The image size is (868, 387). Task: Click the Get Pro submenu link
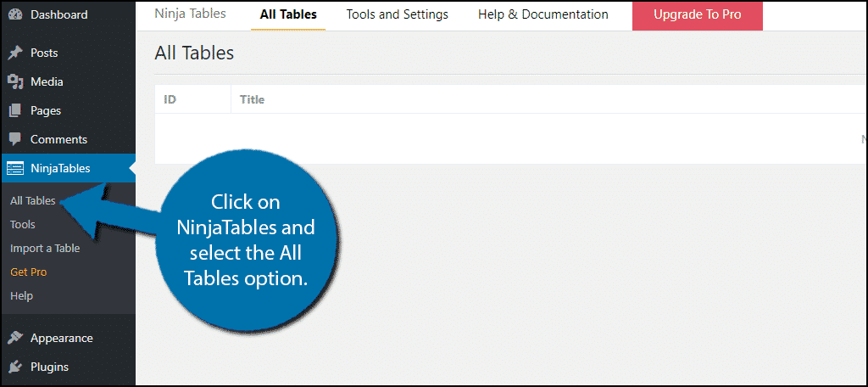tap(28, 272)
